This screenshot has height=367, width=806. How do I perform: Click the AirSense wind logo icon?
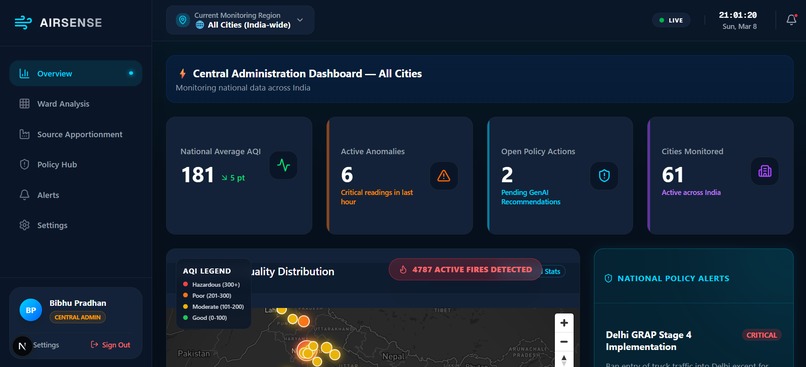point(23,22)
